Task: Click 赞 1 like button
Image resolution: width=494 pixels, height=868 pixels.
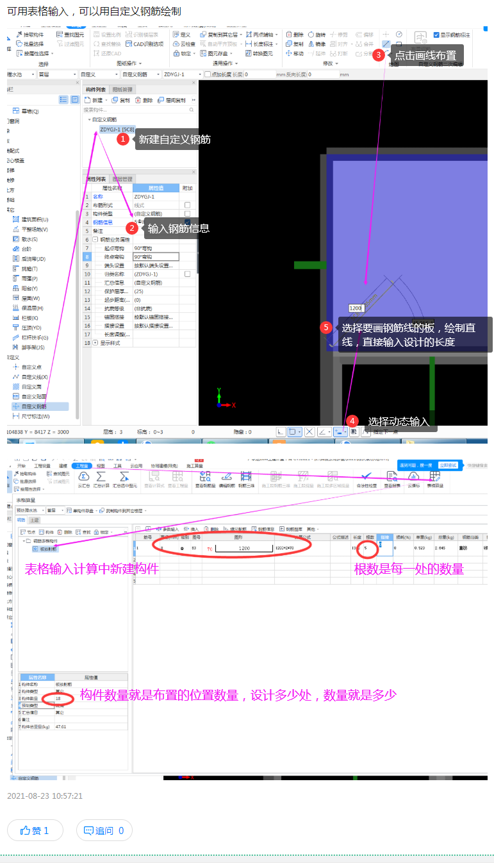Action: 35,830
